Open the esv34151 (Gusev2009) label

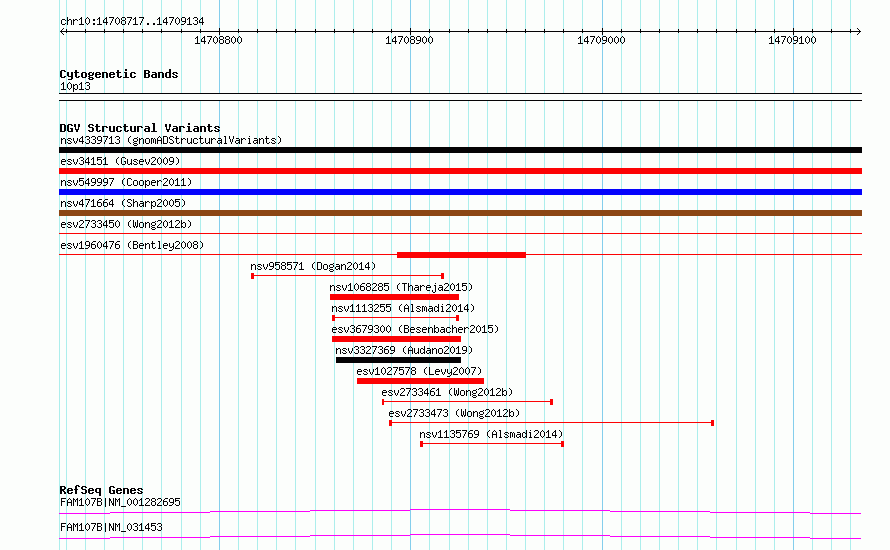point(120,161)
